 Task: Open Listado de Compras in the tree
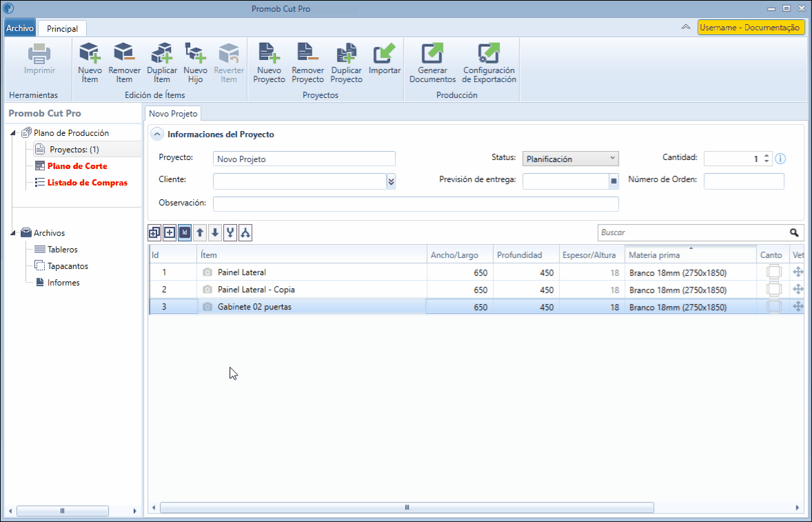pyautogui.click(x=87, y=183)
